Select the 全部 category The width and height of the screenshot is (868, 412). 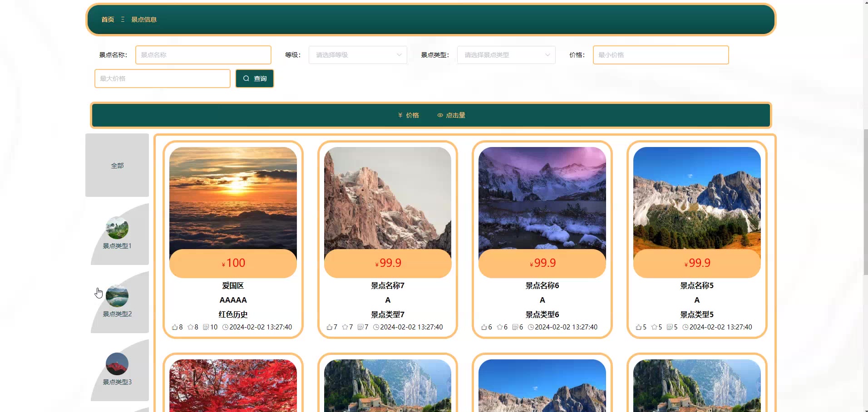tap(117, 165)
